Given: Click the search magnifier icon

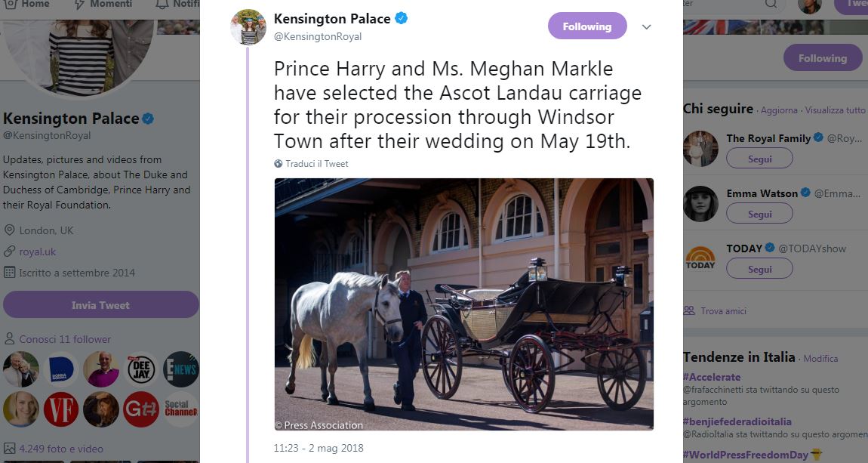Looking at the screenshot, I should [770, 5].
